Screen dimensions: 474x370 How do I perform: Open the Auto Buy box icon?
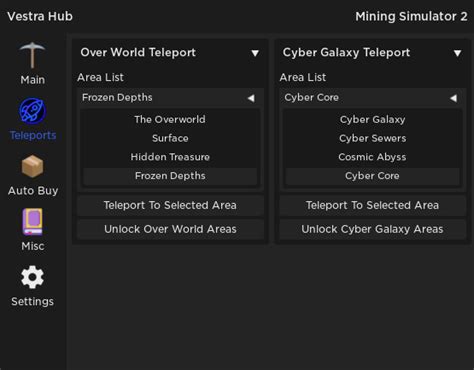[x=32, y=166]
